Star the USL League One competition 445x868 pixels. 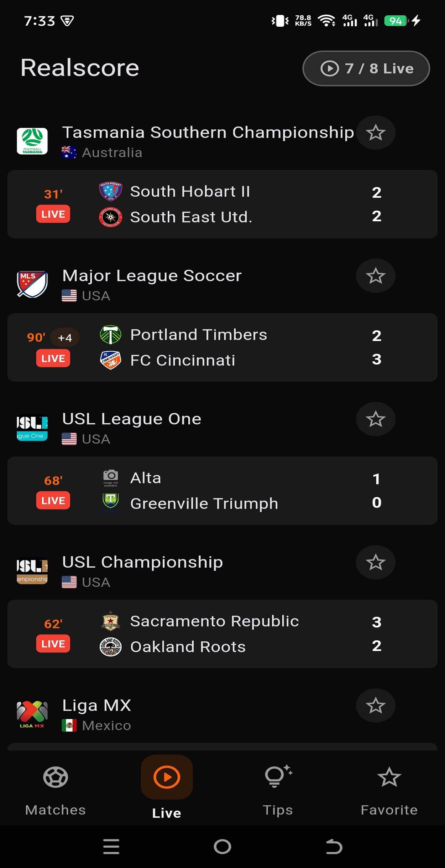[376, 419]
